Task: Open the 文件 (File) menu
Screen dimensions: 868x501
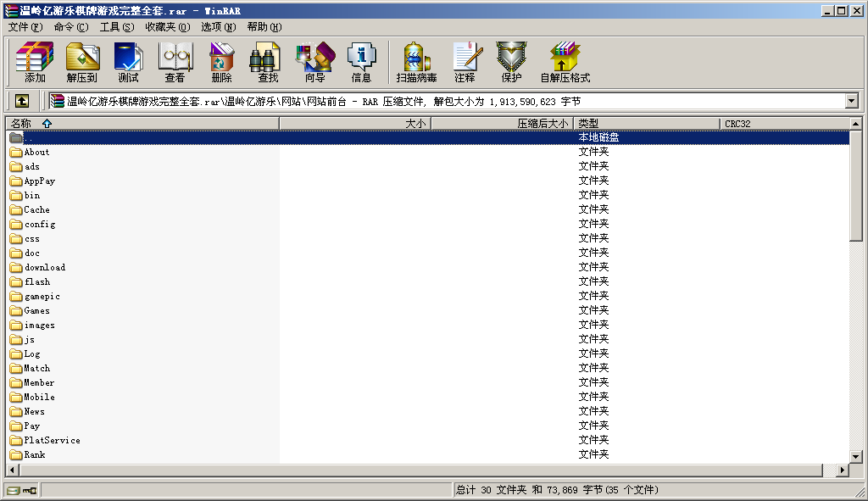Action: pos(25,26)
